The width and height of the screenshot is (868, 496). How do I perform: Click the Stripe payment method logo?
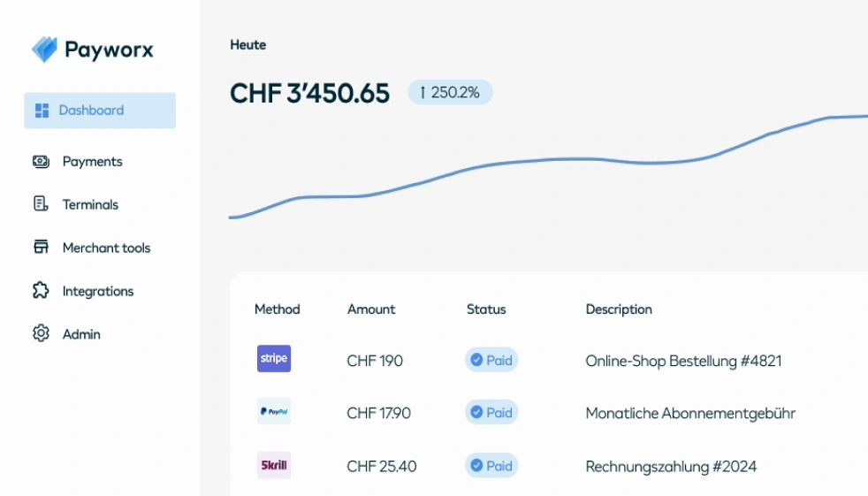[x=274, y=359]
